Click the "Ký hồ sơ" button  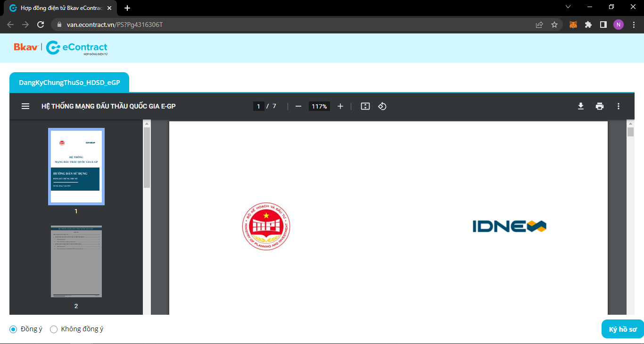tap(622, 329)
